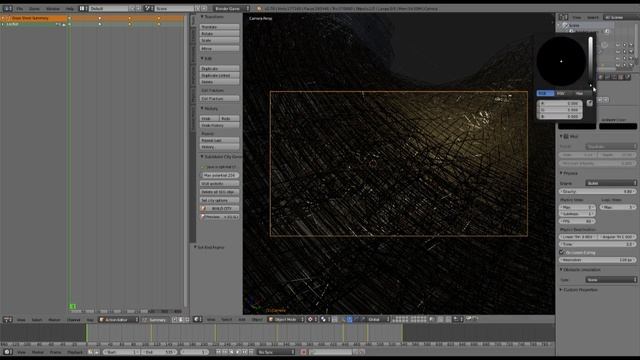640x360 pixels.
Task: Click the dope sheet editor type icon
Action: point(7,320)
